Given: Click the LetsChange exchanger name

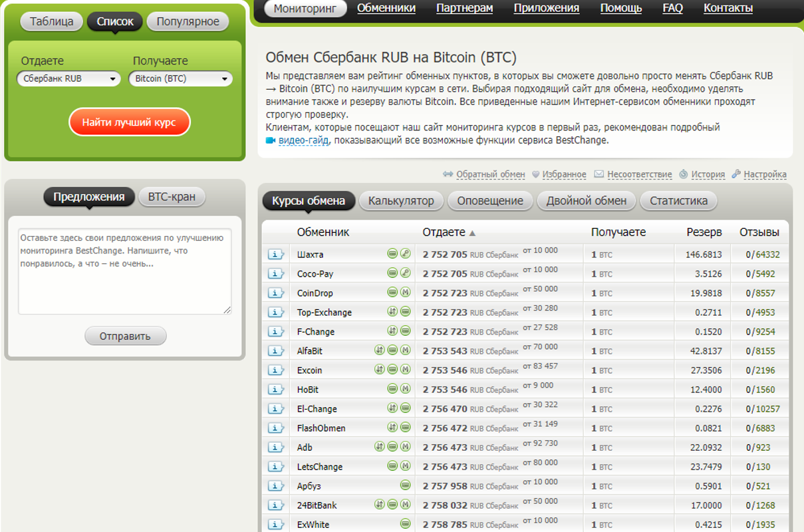Looking at the screenshot, I should pyautogui.click(x=320, y=466).
